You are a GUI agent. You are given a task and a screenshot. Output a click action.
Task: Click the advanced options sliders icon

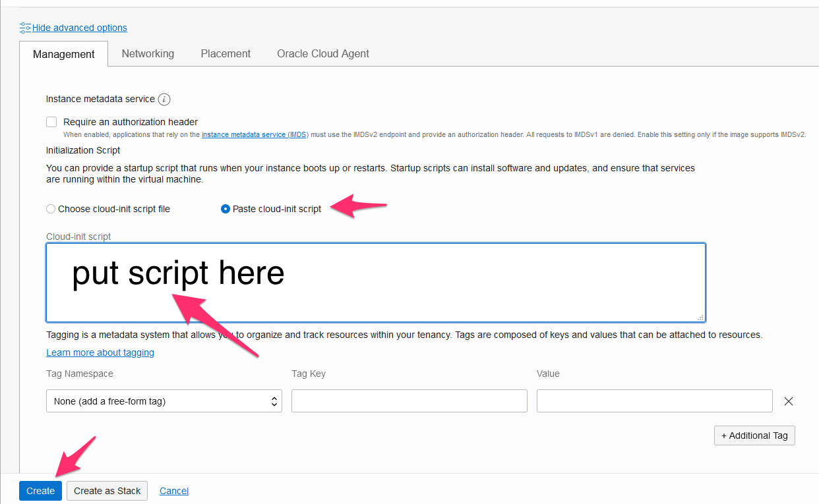click(x=25, y=28)
